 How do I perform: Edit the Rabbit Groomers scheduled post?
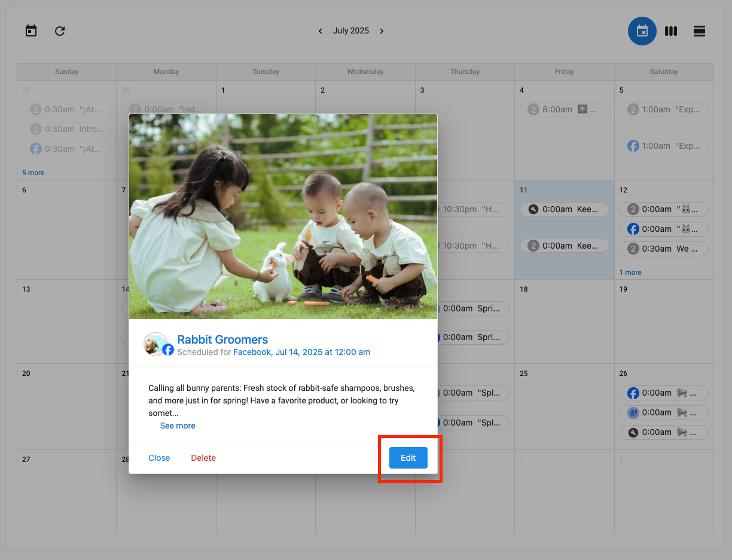tap(408, 457)
